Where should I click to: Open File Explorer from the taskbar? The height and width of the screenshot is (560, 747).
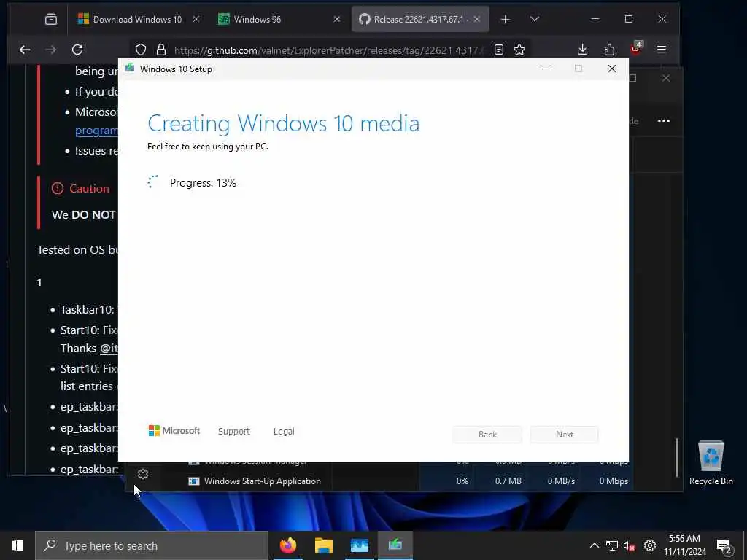point(323,545)
